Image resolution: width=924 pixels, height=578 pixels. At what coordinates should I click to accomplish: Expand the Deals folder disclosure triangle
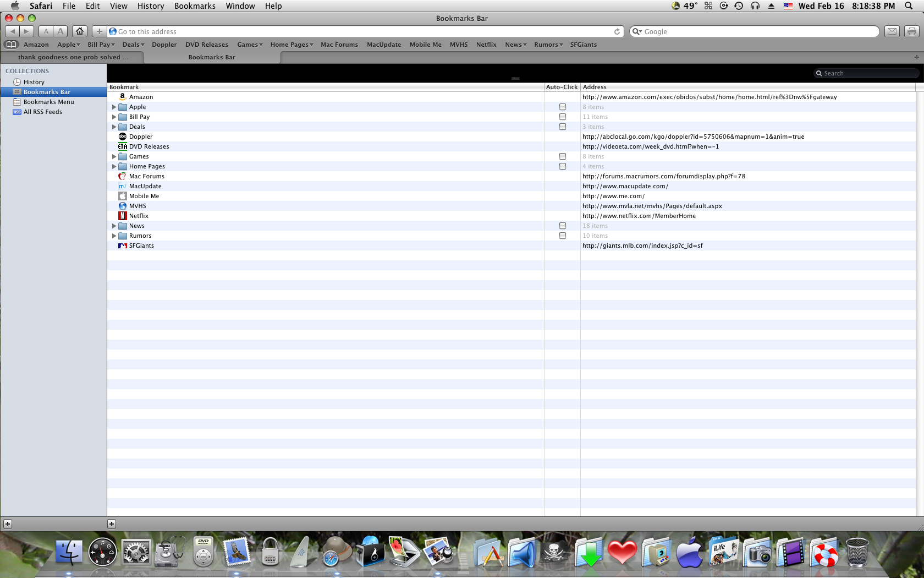click(114, 127)
